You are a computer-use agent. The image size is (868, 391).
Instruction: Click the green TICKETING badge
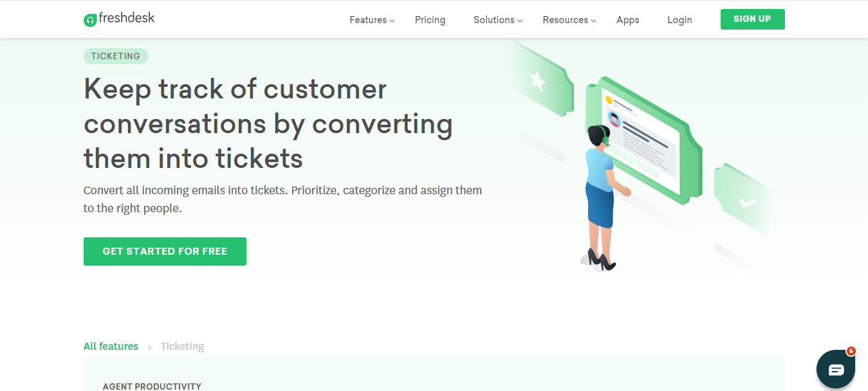click(116, 56)
